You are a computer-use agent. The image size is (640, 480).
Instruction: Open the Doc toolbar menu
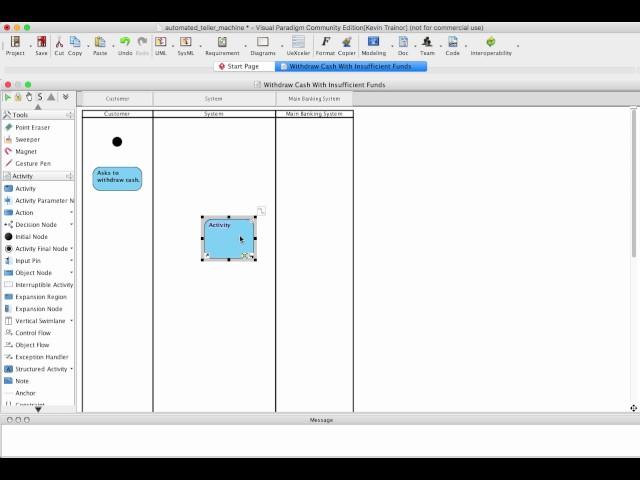[x=403, y=45]
